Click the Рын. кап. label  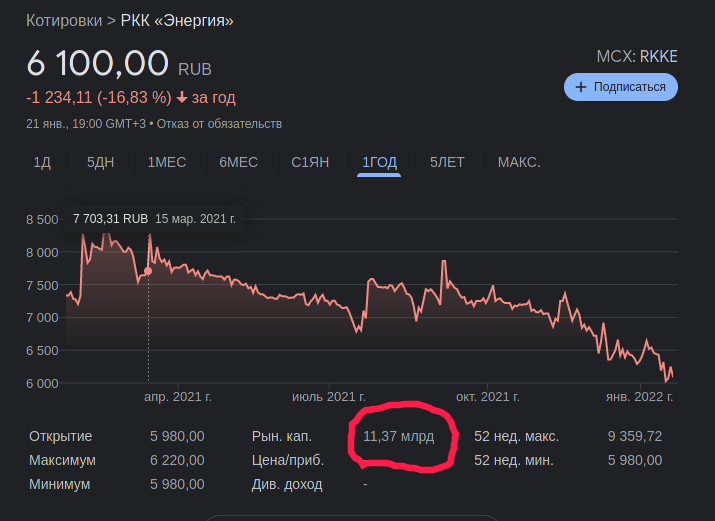pyautogui.click(x=282, y=436)
